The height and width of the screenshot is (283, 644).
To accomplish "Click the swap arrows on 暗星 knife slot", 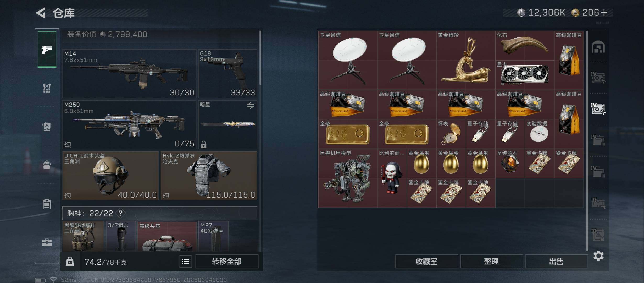I will (x=251, y=105).
